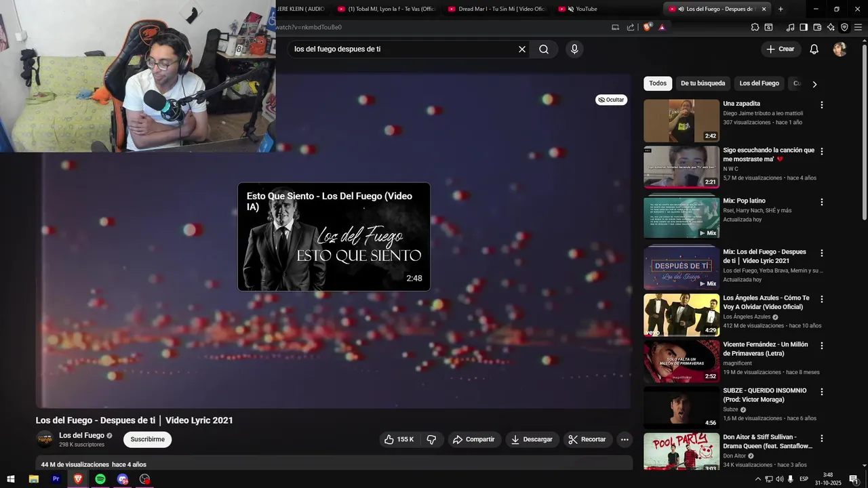
Task: Open the Mix: Pop latino thumbnail
Action: (x=682, y=218)
